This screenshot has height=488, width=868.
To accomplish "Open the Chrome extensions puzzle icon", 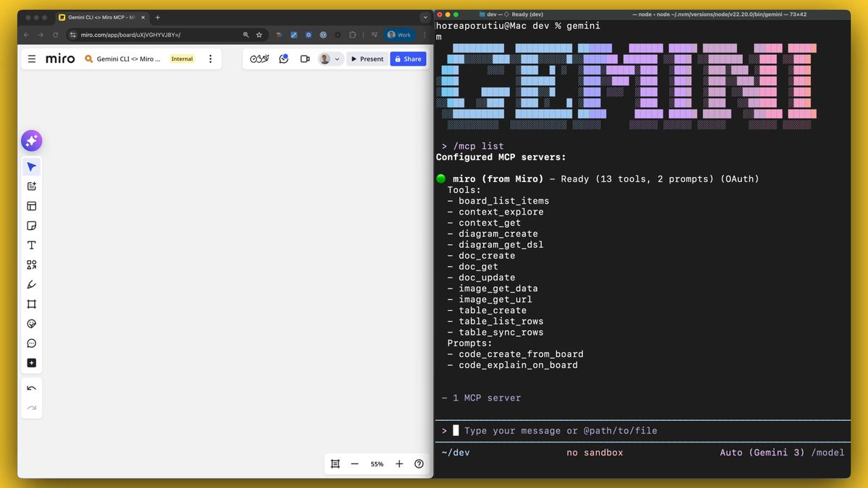I will (352, 35).
